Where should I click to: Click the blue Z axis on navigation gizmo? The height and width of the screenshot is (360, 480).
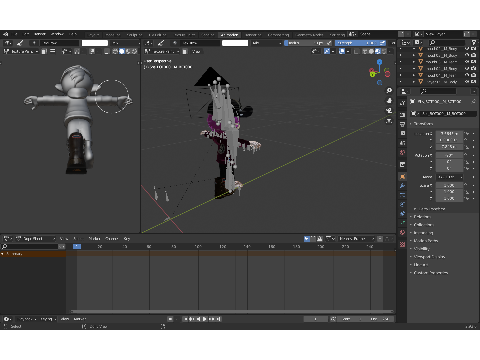(x=379, y=62)
